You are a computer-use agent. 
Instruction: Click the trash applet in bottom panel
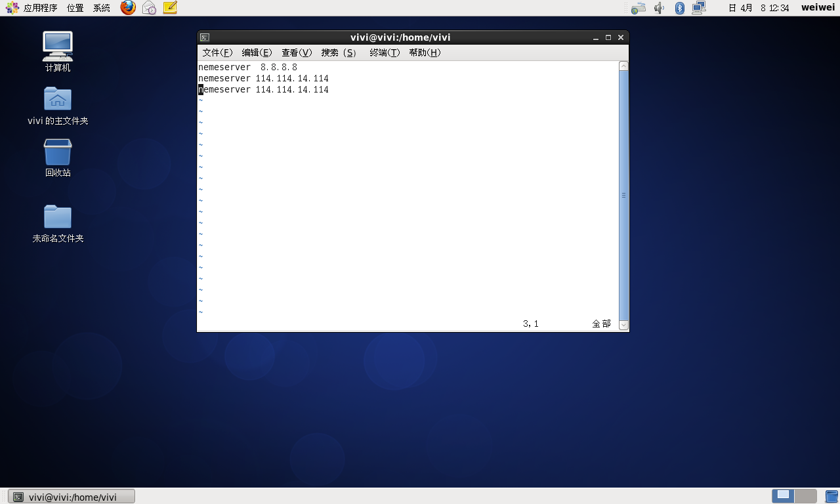831,496
